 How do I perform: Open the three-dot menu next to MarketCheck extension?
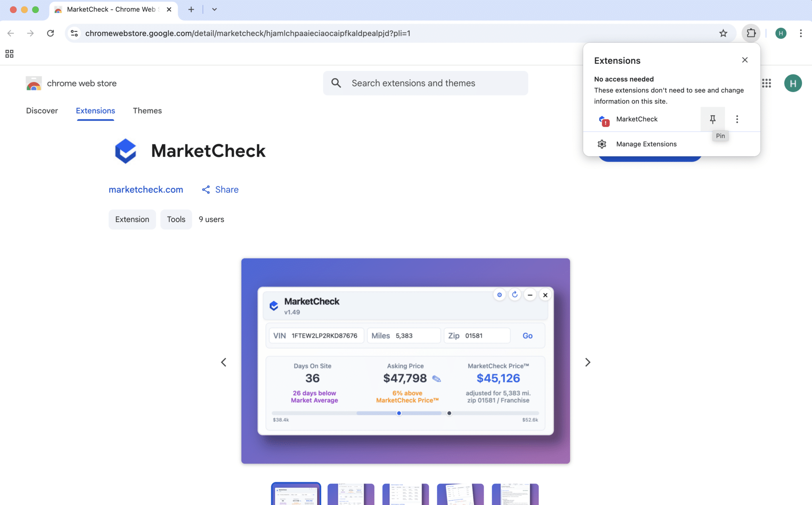coord(737,119)
